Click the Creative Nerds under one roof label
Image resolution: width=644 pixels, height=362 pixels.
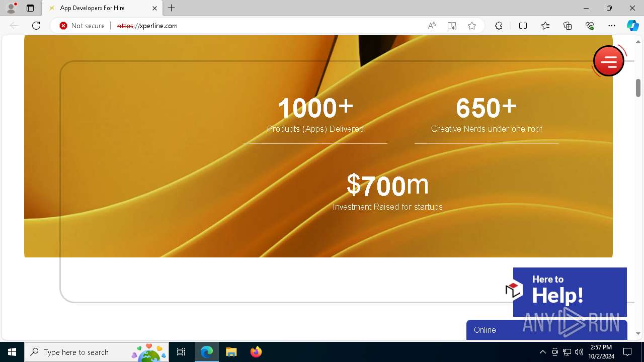click(487, 129)
